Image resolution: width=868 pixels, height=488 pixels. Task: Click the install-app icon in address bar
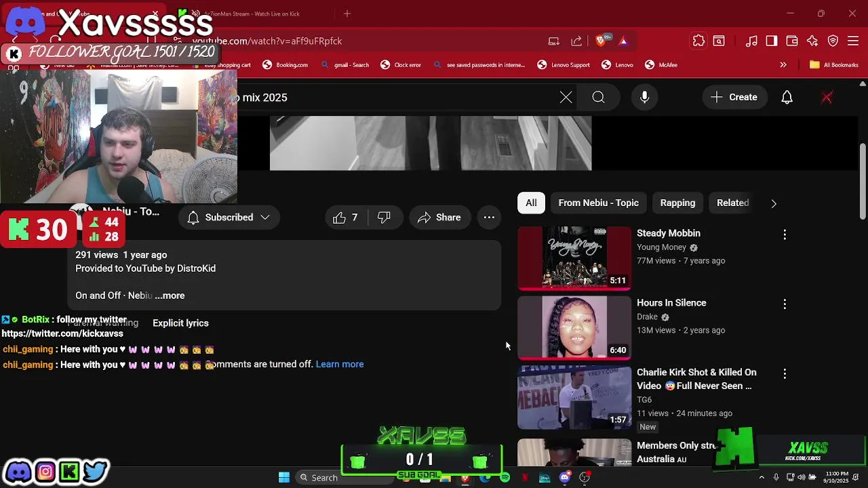point(554,41)
